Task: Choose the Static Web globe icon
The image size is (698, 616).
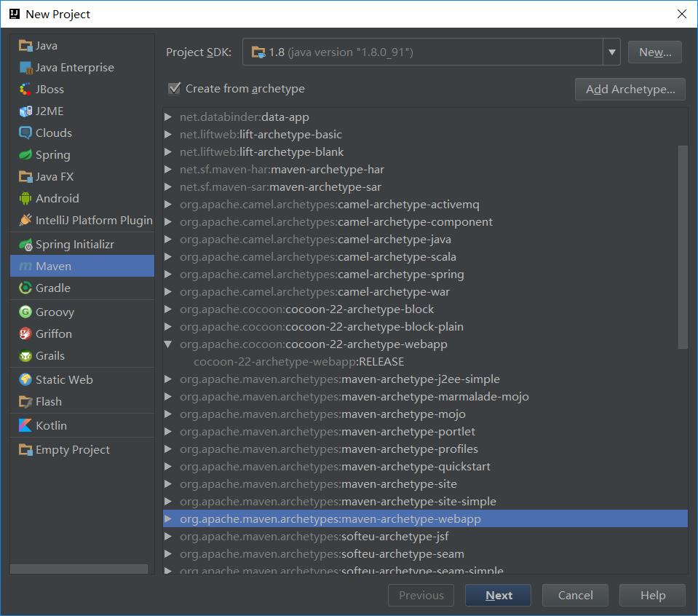Action: (x=25, y=379)
